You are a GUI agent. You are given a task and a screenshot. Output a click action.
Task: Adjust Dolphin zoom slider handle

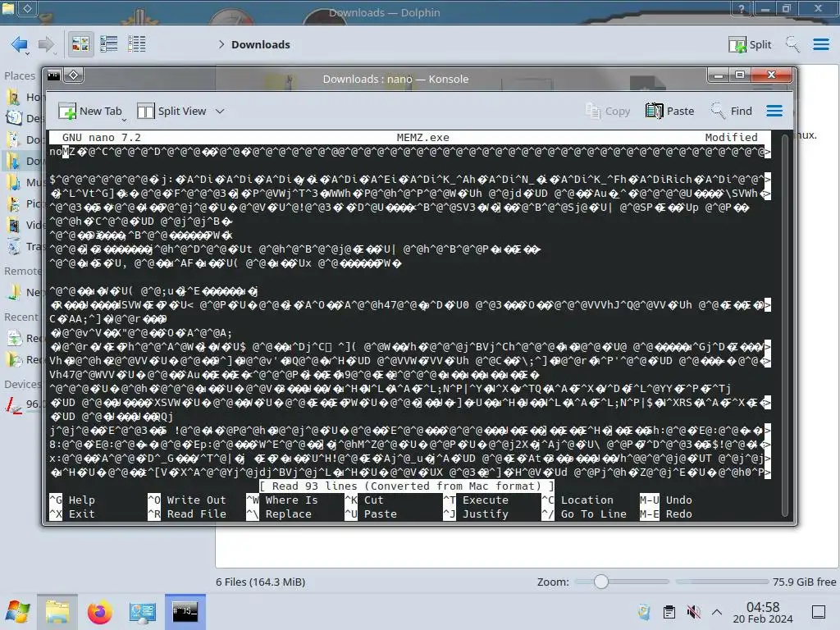pyautogui.click(x=601, y=582)
